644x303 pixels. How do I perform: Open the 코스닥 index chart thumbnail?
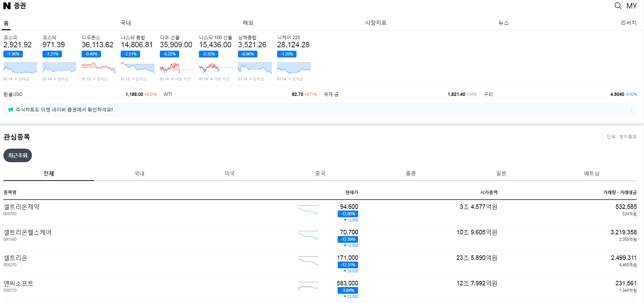[60, 68]
